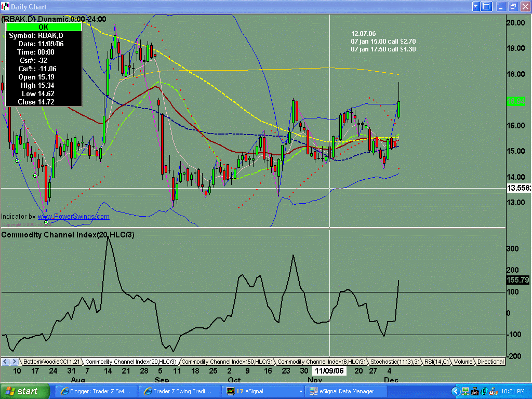The height and width of the screenshot is (399, 532).
Task: Click the Sep month label on time axis
Action: tap(162, 380)
